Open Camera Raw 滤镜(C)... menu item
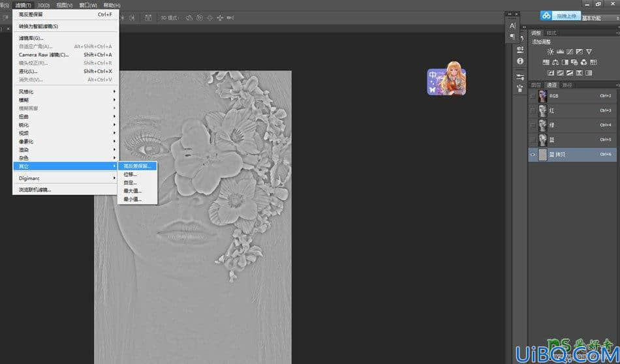Viewport: 620px width, 364px height. point(66,55)
